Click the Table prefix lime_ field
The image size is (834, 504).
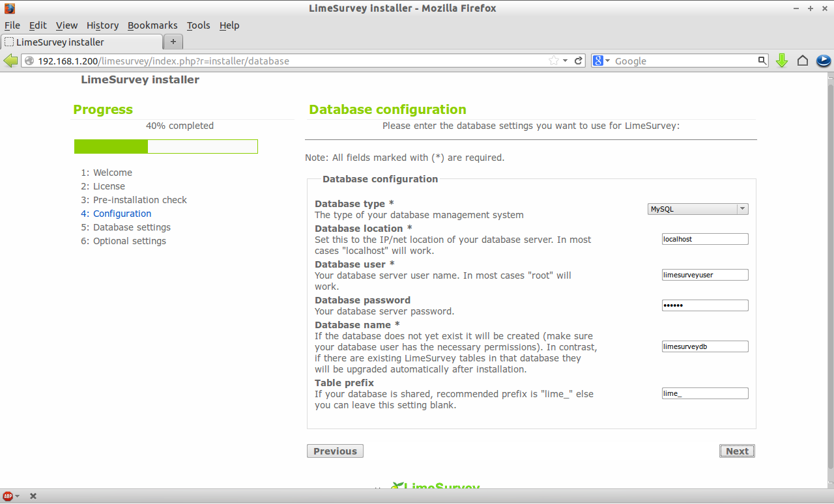[705, 393]
